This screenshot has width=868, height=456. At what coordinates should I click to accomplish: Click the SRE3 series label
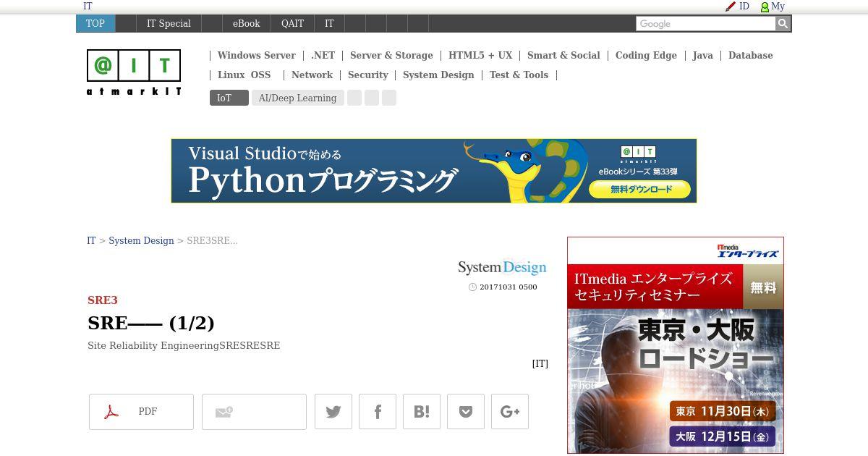[x=102, y=300]
